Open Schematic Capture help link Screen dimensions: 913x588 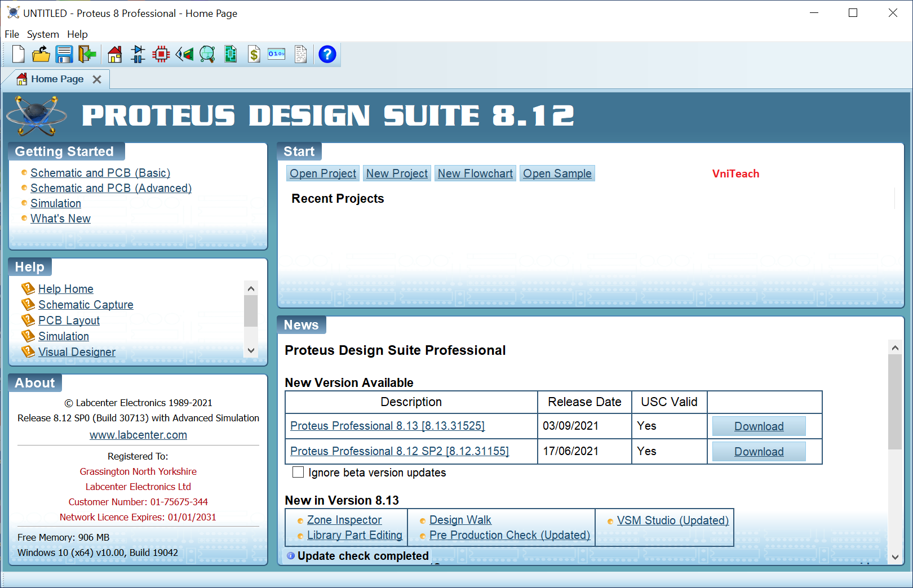point(86,305)
